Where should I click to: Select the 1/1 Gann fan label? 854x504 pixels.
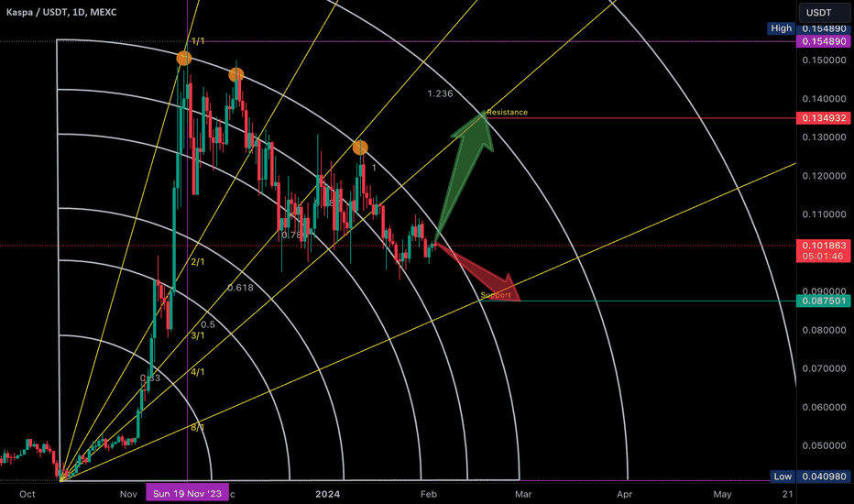pos(198,41)
